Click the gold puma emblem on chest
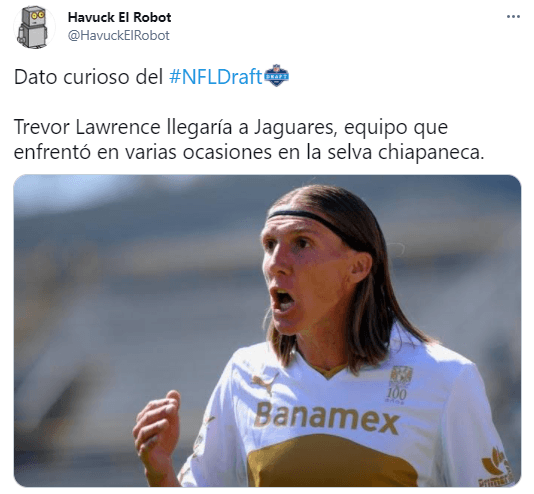534x494 pixels. 332,461
